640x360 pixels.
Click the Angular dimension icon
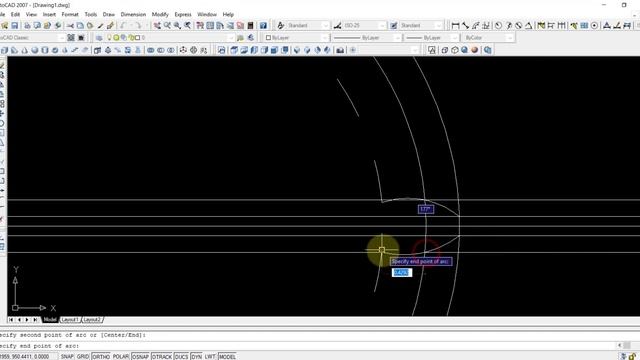tap(529, 25)
